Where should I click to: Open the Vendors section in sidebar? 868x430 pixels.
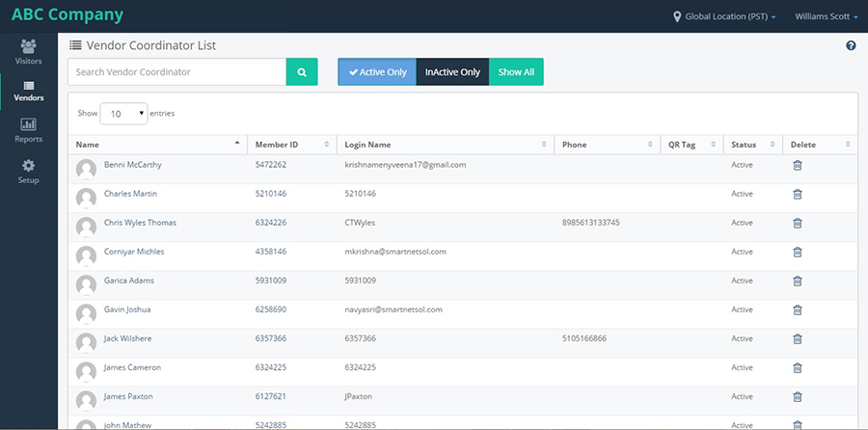tap(28, 92)
